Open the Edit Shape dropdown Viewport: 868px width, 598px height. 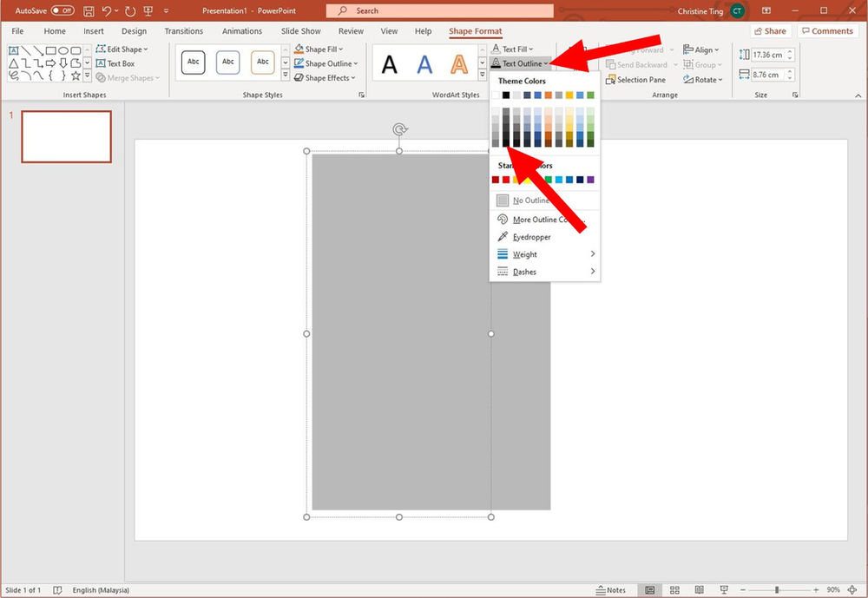click(x=122, y=49)
